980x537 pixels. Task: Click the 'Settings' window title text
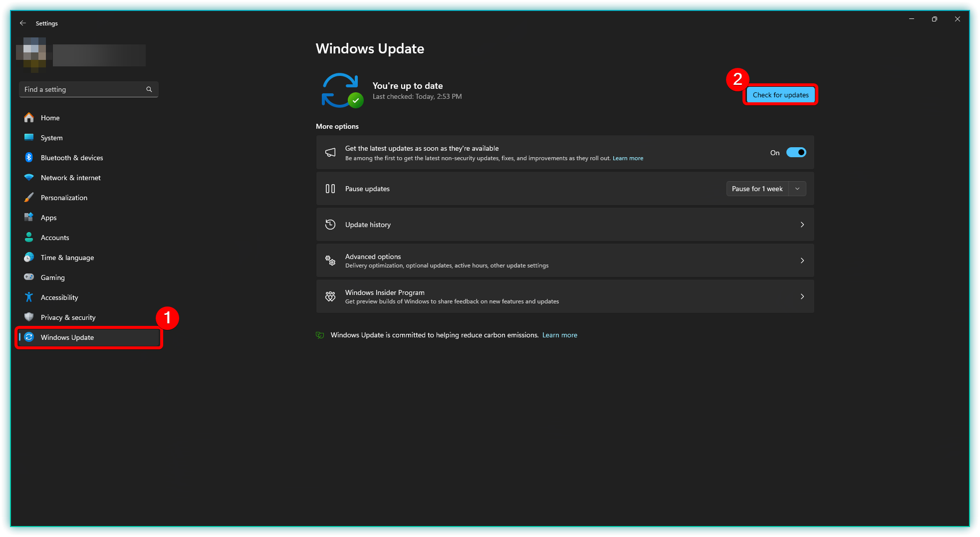(x=47, y=23)
